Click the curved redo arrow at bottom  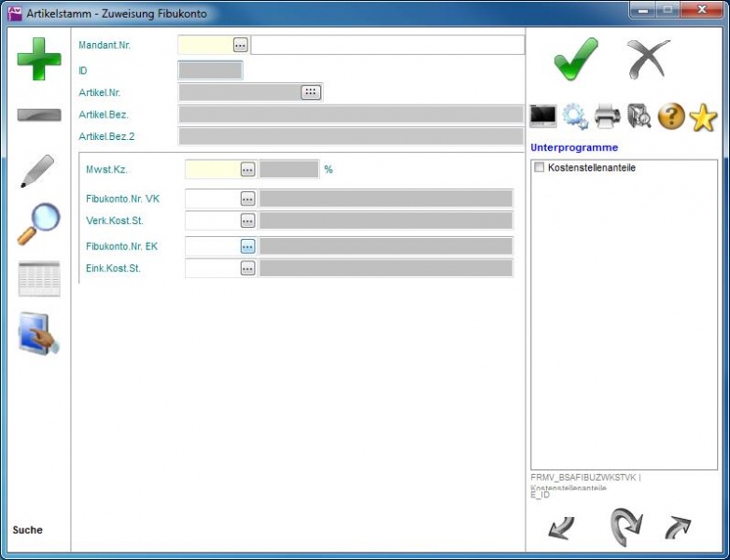625,526
